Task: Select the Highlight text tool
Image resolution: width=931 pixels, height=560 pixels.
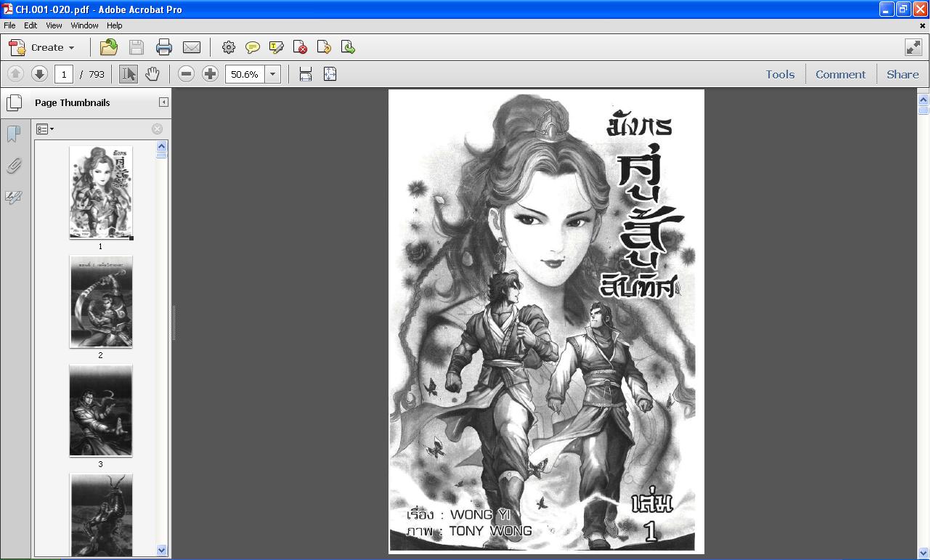Action: pyautogui.click(x=277, y=47)
